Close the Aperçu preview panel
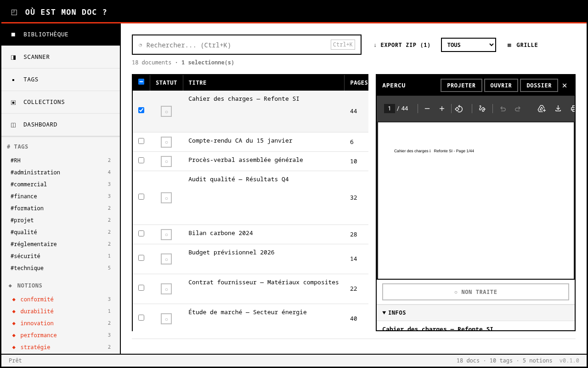Image resolution: width=588 pixels, height=368 pixels. (565, 86)
